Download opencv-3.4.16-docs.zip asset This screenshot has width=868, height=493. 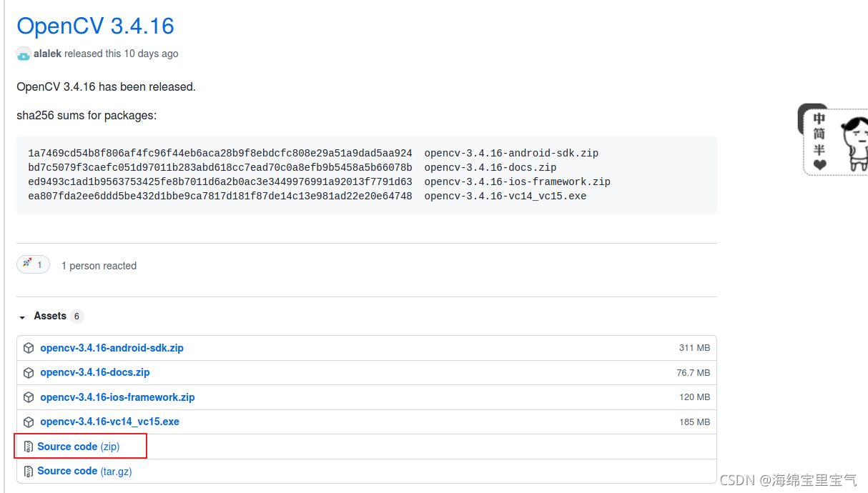click(x=95, y=372)
